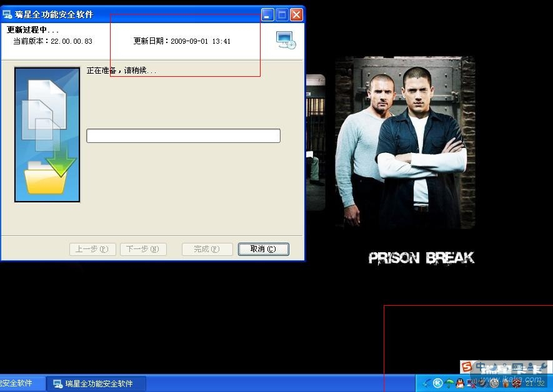553x392 pixels.
Task: Click the taskbar clock showing 21:32
Action: pos(535,383)
